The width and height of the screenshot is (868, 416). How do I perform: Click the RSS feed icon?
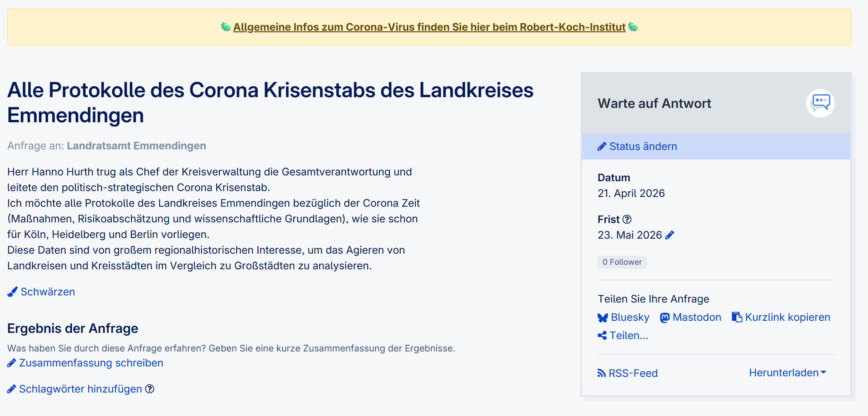[x=601, y=373]
